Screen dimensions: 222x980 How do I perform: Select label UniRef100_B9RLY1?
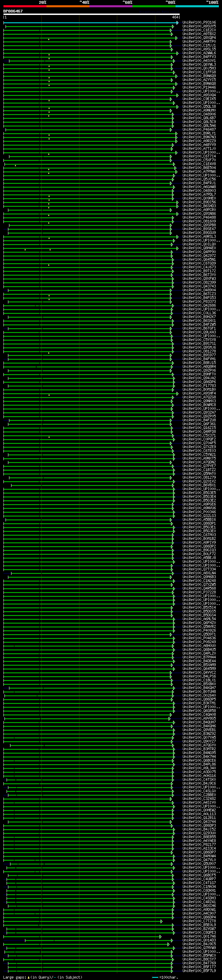[199, 133]
